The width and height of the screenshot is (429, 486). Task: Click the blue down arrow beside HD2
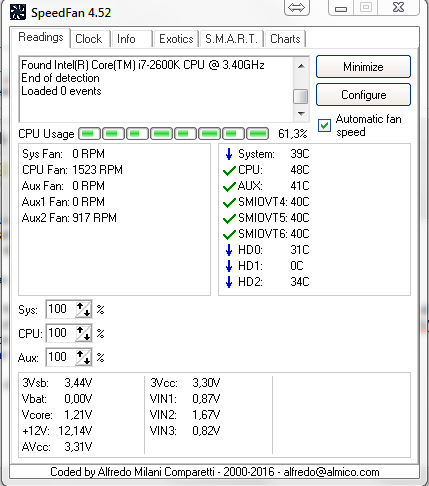229,282
